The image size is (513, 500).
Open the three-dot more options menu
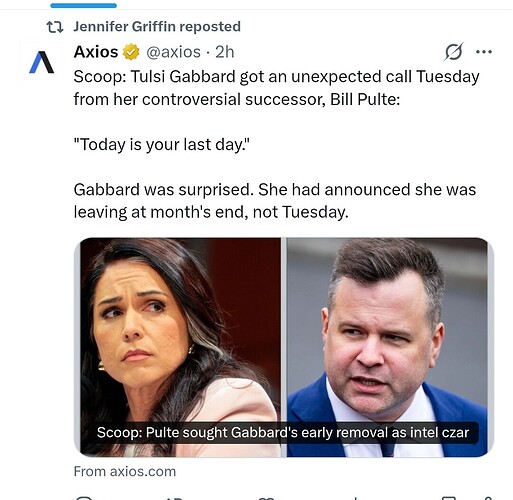click(x=484, y=52)
